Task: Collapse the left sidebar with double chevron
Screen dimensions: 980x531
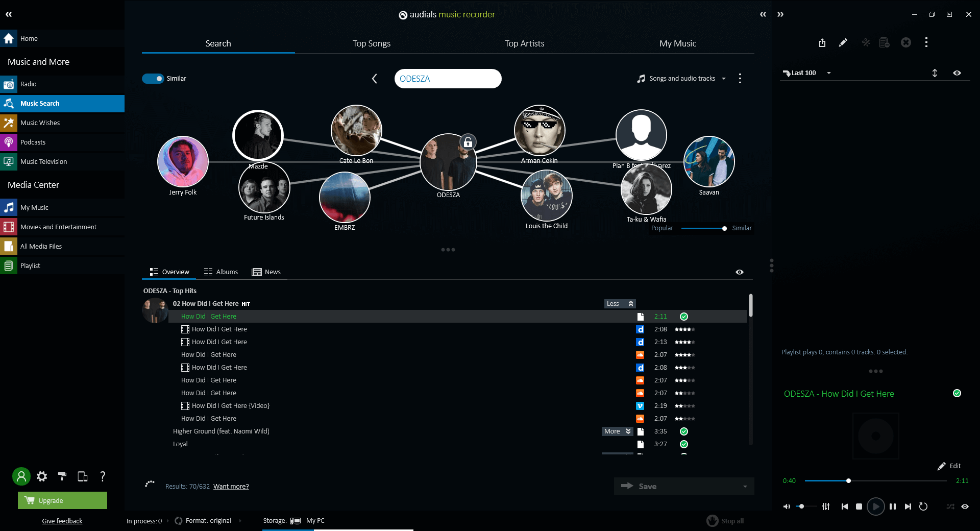Action: point(9,14)
